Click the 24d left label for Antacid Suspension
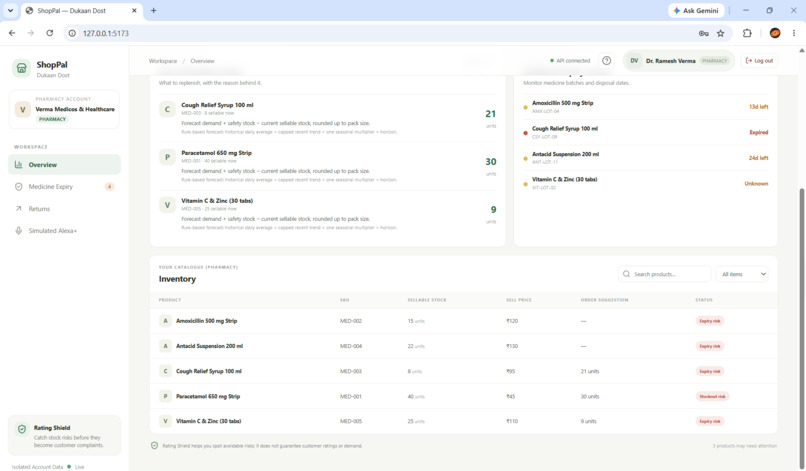The height and width of the screenshot is (471, 806). pos(758,158)
